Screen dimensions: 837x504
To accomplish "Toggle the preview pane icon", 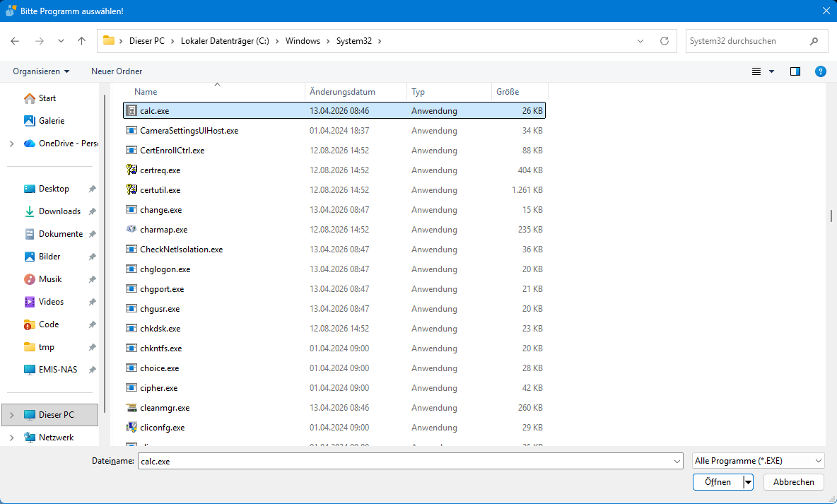I will tap(795, 71).
